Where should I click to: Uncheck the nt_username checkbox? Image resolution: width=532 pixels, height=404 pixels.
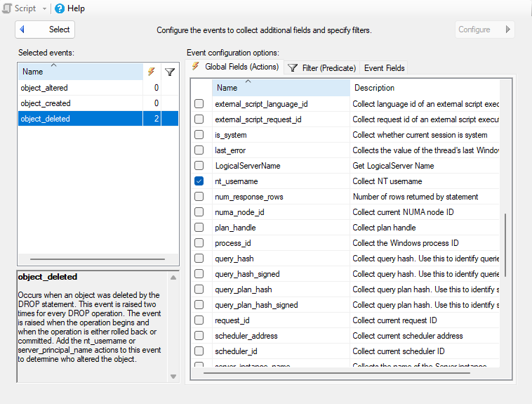coord(199,181)
